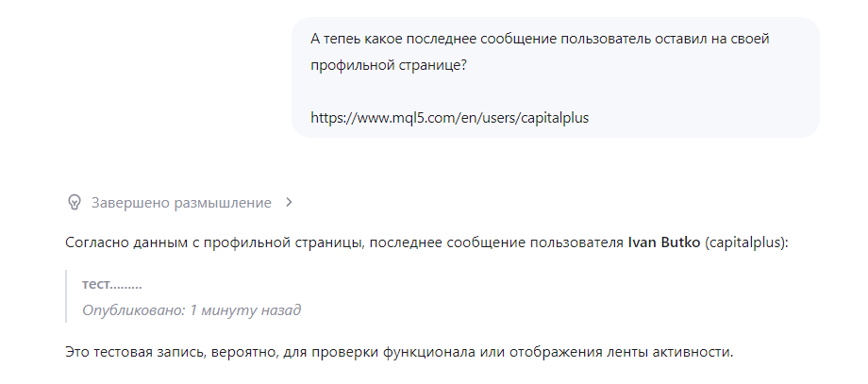The height and width of the screenshot is (384, 868).
Task: Click the "Опубликовано: 1 минуту назад" timestamp
Action: 192,309
